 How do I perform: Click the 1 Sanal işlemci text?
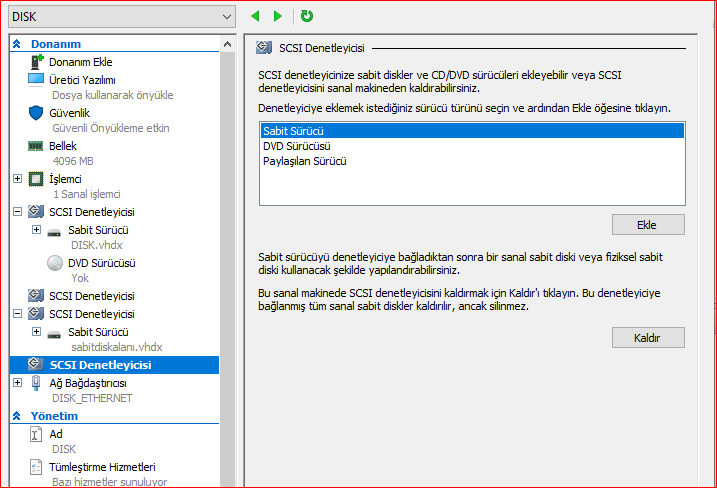point(86,194)
